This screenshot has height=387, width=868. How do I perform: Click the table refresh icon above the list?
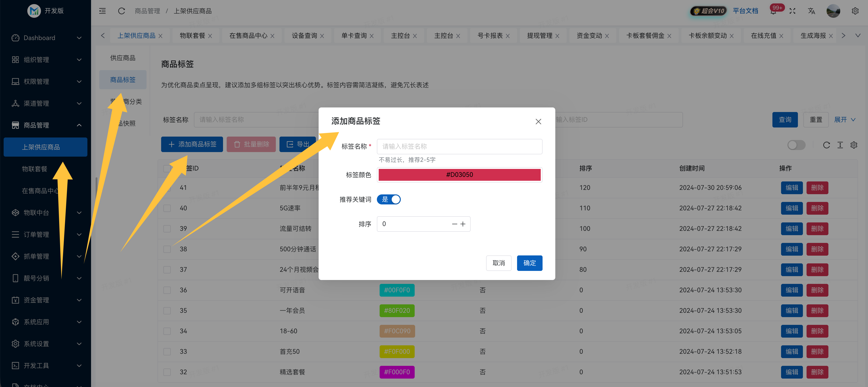(826, 145)
